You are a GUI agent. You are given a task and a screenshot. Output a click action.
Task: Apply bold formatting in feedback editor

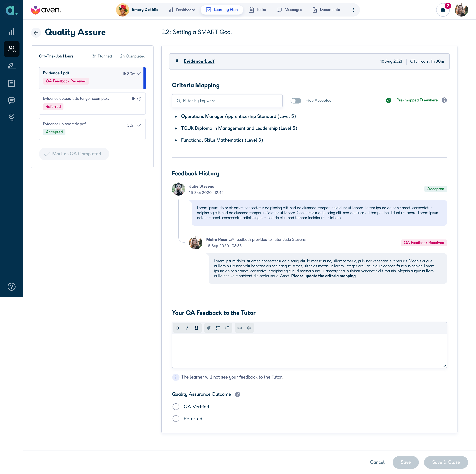[178, 328]
